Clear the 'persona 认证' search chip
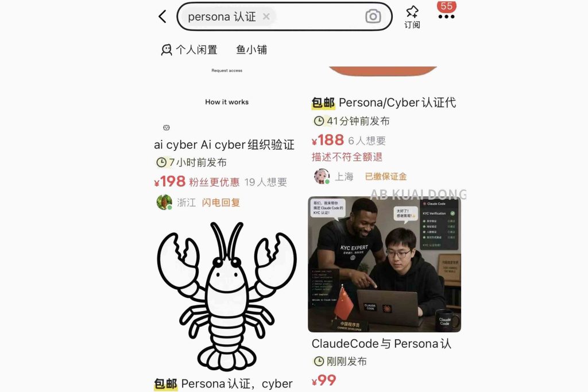588x392 pixels. tap(266, 17)
